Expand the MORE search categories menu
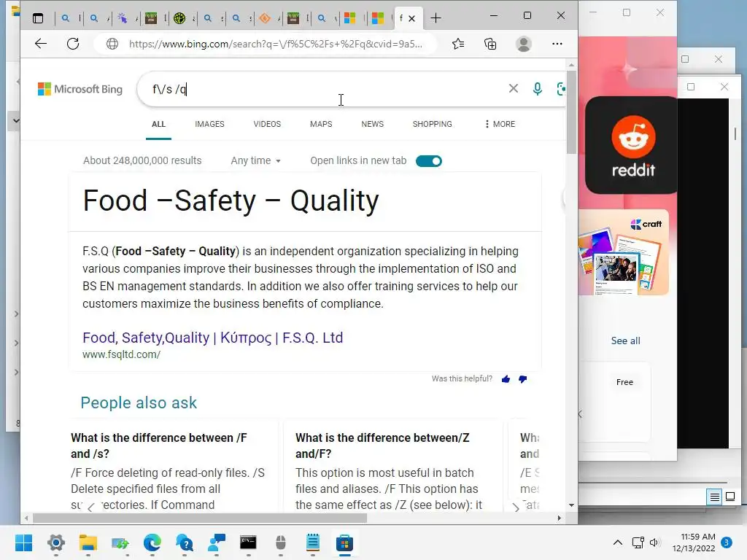The height and width of the screenshot is (560, 747). [x=500, y=124]
